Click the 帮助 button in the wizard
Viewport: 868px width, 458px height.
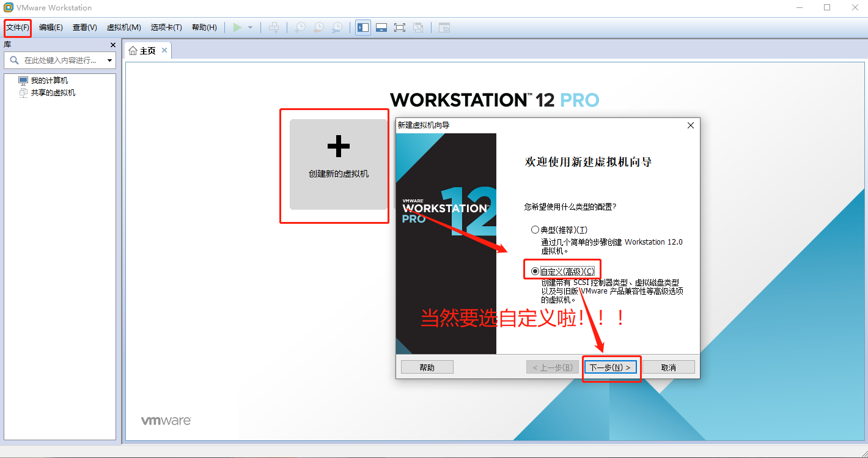(427, 367)
